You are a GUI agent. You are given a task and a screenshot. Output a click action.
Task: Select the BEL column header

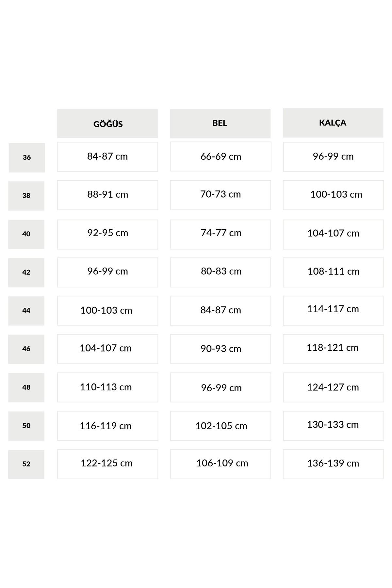(220, 123)
